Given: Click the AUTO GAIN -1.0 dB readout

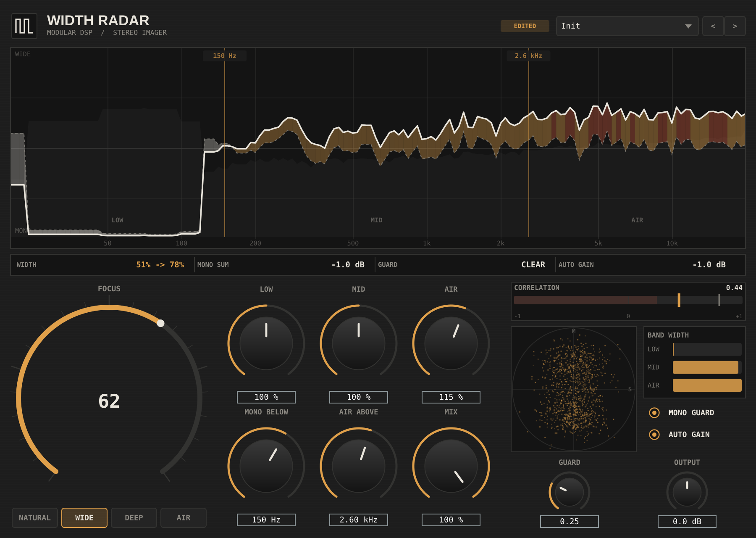Looking at the screenshot, I should pos(709,265).
